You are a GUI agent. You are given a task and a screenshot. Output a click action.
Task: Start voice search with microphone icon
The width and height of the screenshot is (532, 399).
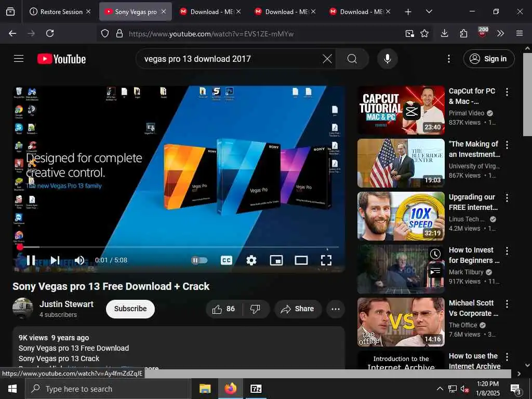pos(387,59)
